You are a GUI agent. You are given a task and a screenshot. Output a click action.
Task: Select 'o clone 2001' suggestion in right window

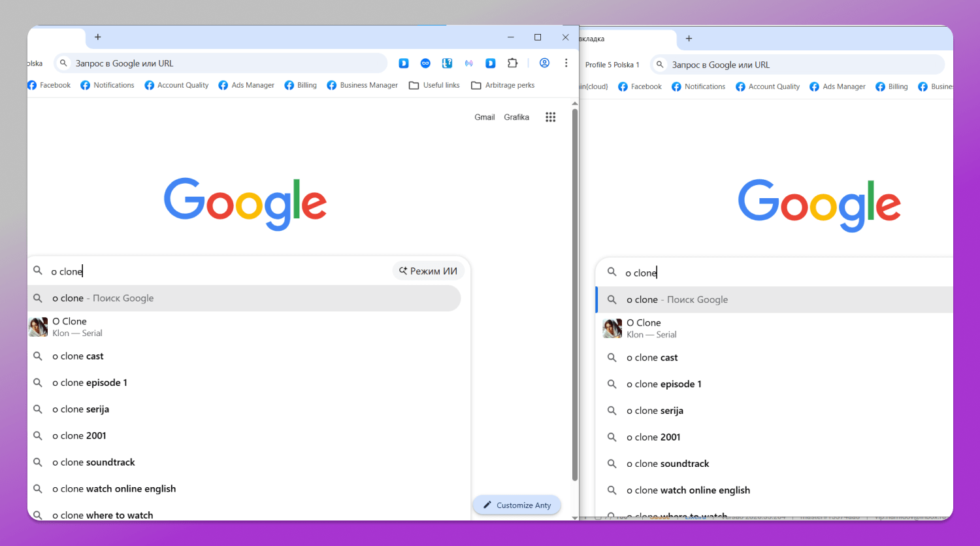pyautogui.click(x=774, y=437)
